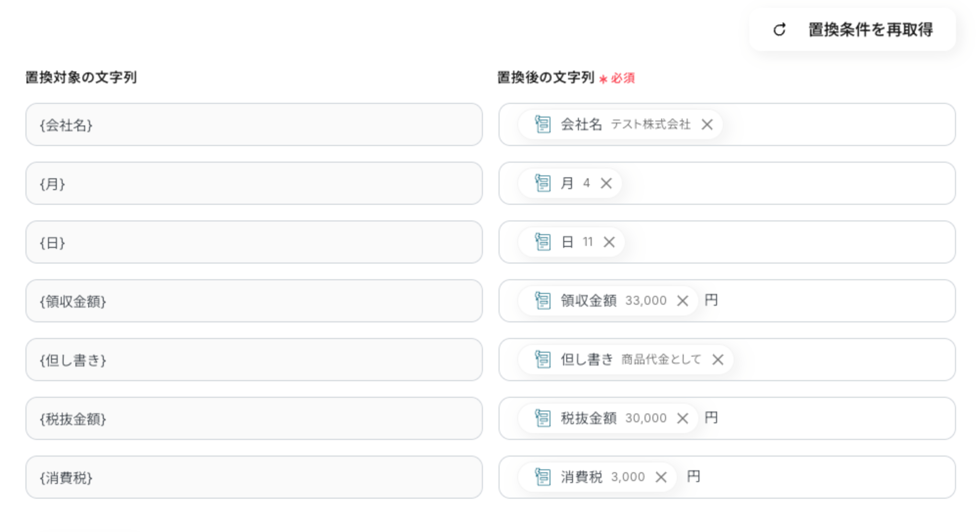Select the {領収金額} target string field
Screen dimensions: 980x532
click(254, 301)
